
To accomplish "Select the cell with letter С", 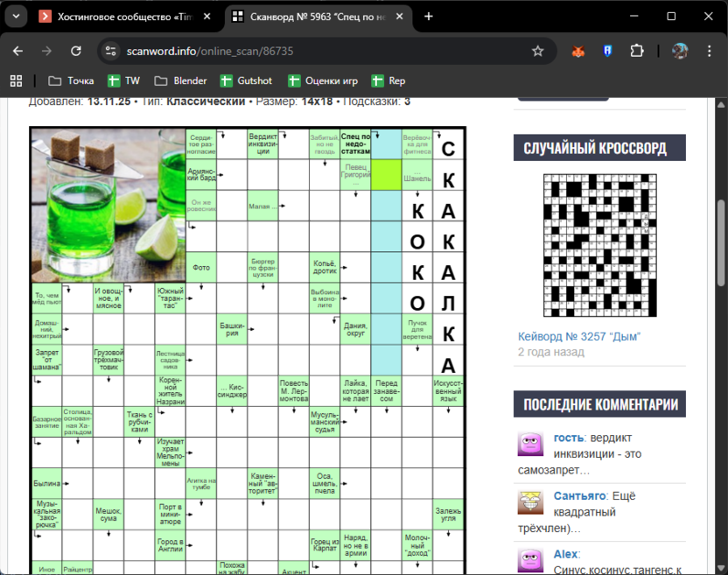I will point(448,144).
